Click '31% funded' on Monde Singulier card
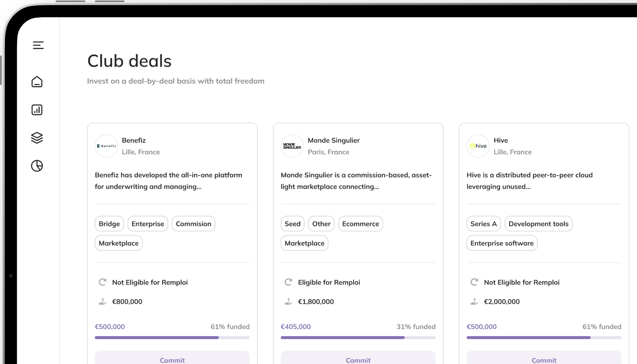Image resolution: width=637 pixels, height=364 pixels. 416,327
